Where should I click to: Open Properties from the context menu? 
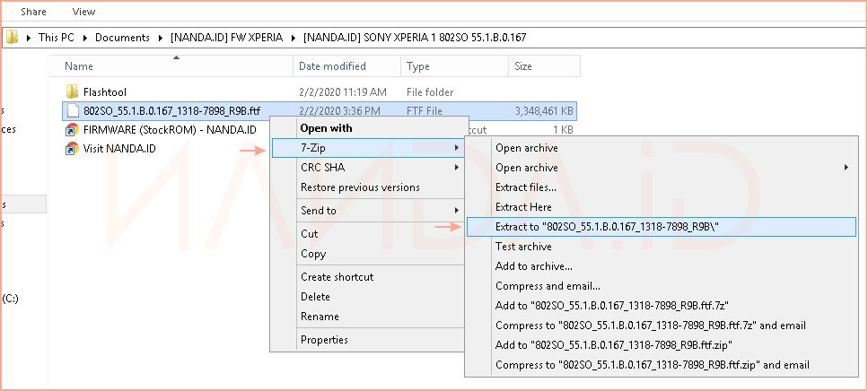point(324,340)
